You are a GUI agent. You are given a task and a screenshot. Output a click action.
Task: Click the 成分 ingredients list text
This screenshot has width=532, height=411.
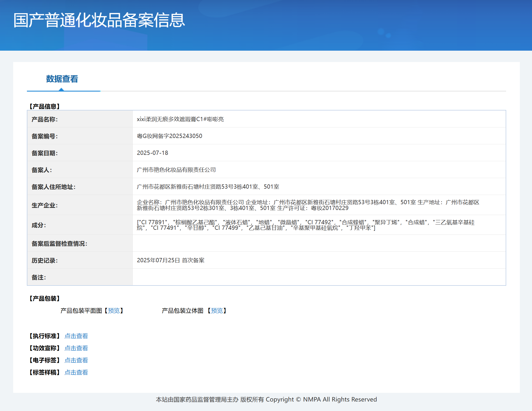[306, 225]
